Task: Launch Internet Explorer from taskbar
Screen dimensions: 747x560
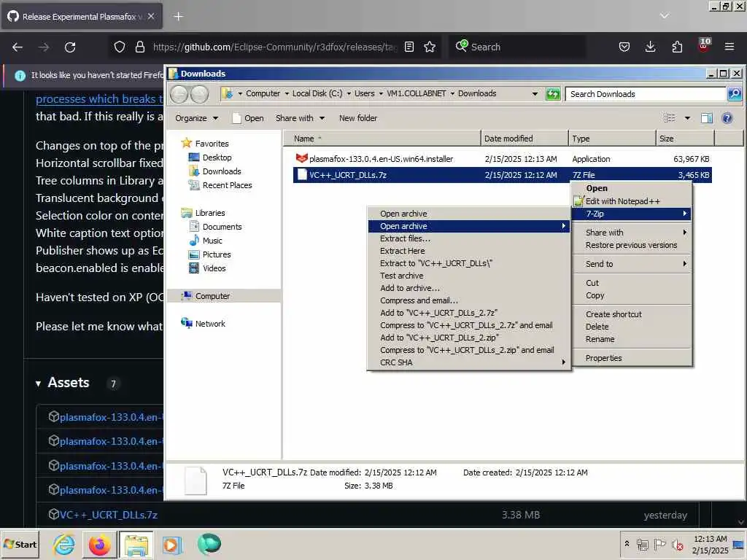Action: click(x=64, y=544)
